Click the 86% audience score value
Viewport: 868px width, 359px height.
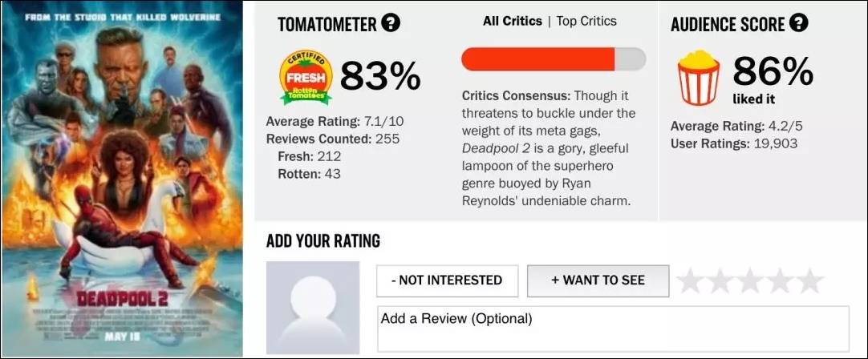tap(773, 72)
